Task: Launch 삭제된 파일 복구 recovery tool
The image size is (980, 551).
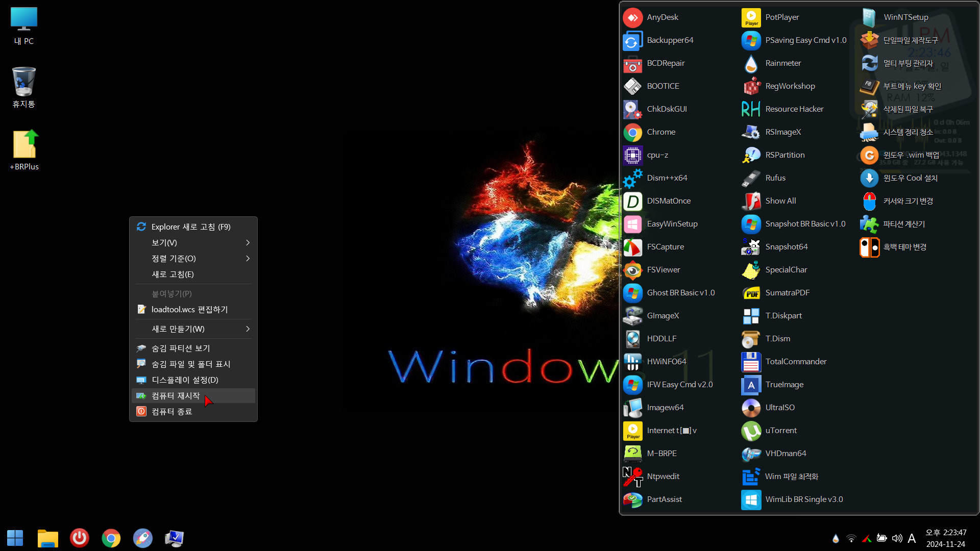Action: [897, 109]
